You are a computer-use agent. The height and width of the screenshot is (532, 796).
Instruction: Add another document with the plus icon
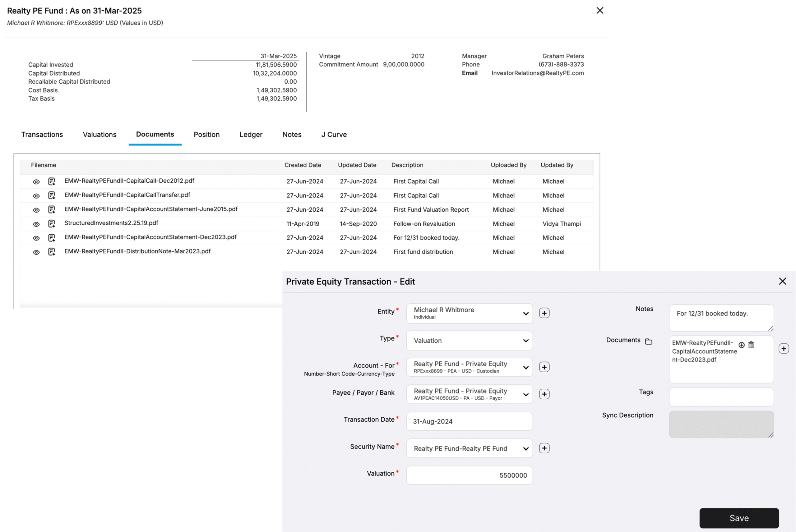point(784,348)
